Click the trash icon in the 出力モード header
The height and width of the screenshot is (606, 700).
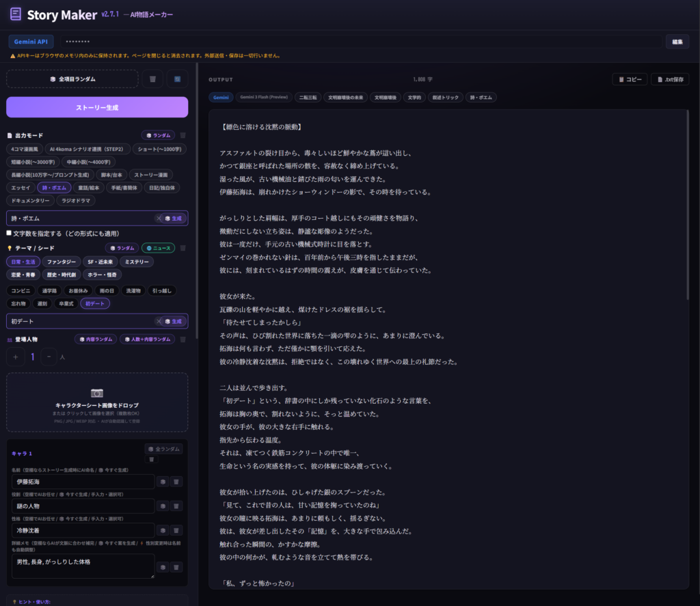[183, 135]
